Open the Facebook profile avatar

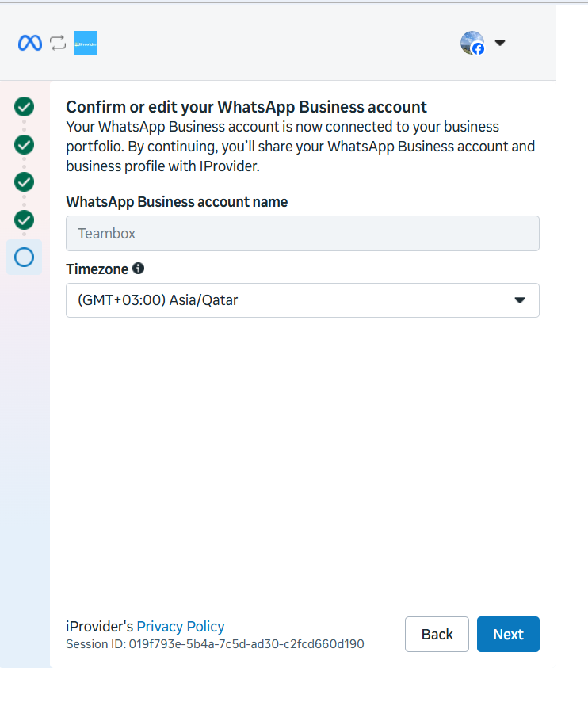(472, 43)
